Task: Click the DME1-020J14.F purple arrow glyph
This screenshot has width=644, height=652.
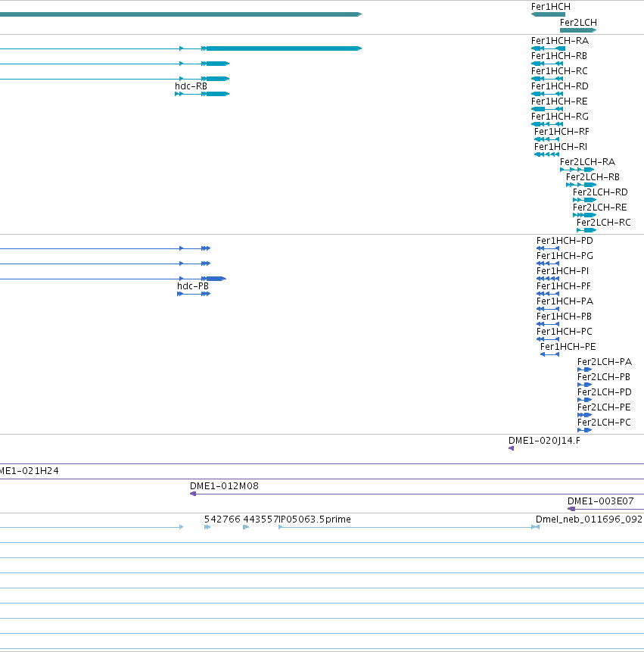Action: (511, 448)
